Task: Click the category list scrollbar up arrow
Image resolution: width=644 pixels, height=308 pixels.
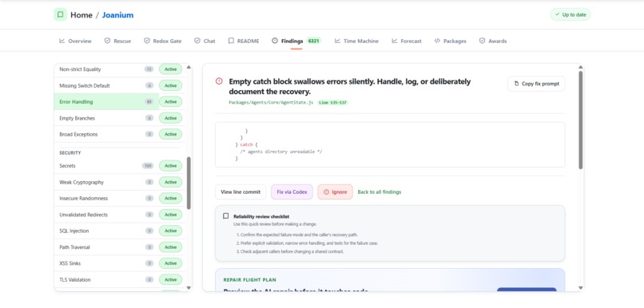Action: [189, 67]
